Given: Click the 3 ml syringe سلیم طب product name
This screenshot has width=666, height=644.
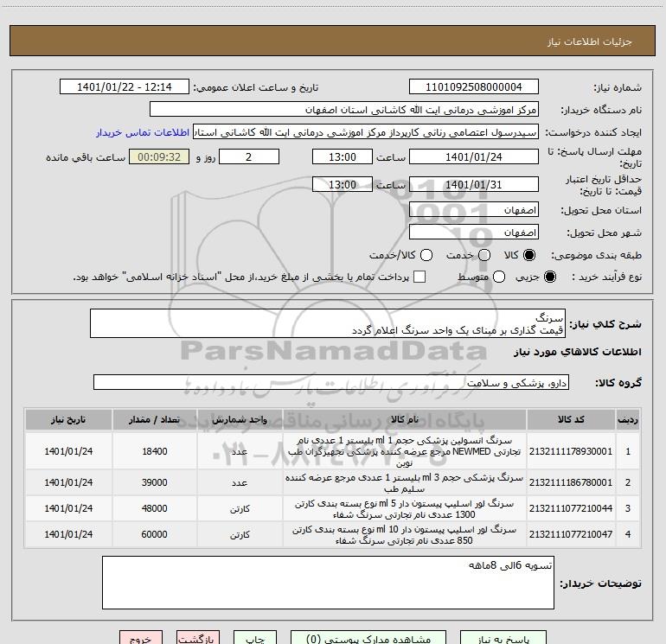Looking at the screenshot, I should coord(405,483).
